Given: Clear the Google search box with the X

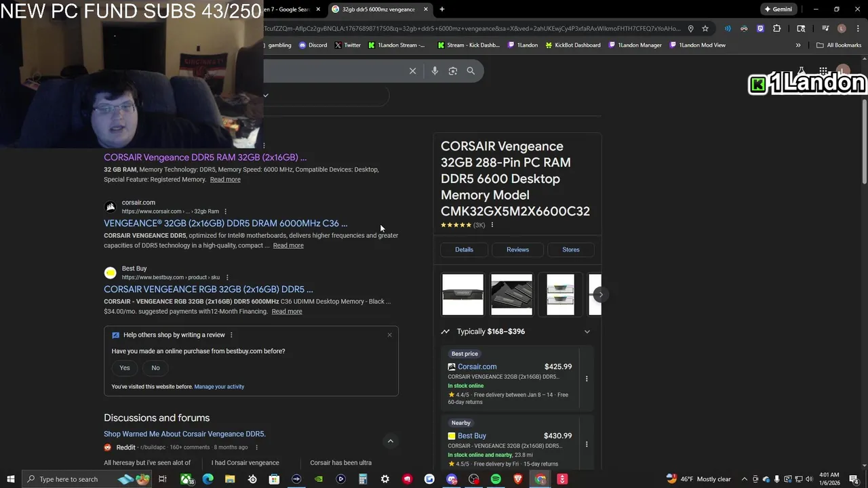Looking at the screenshot, I should [x=412, y=71].
